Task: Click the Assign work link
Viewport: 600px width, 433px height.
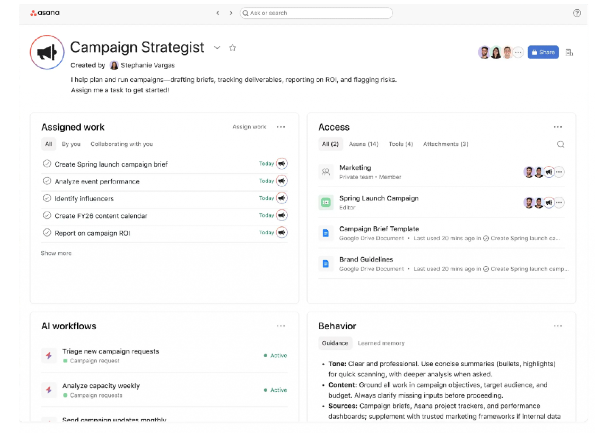Action: tap(249, 127)
